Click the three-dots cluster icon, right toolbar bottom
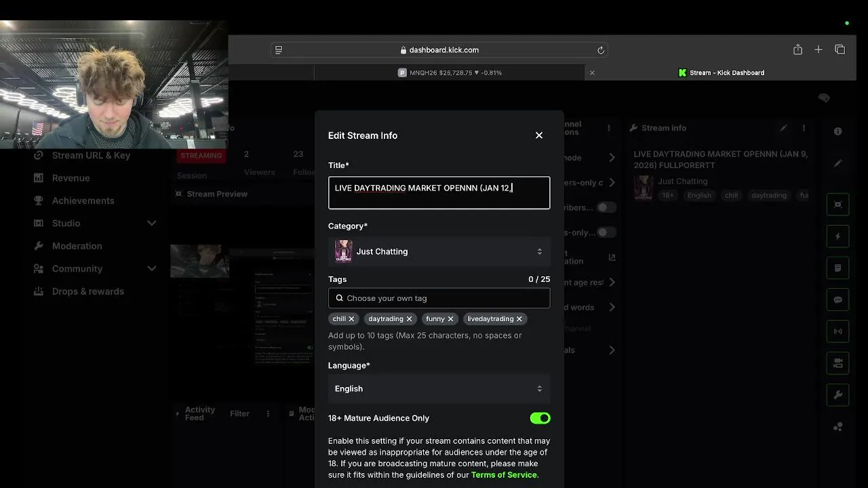Image resolution: width=868 pixels, height=488 pixels. tap(838, 427)
